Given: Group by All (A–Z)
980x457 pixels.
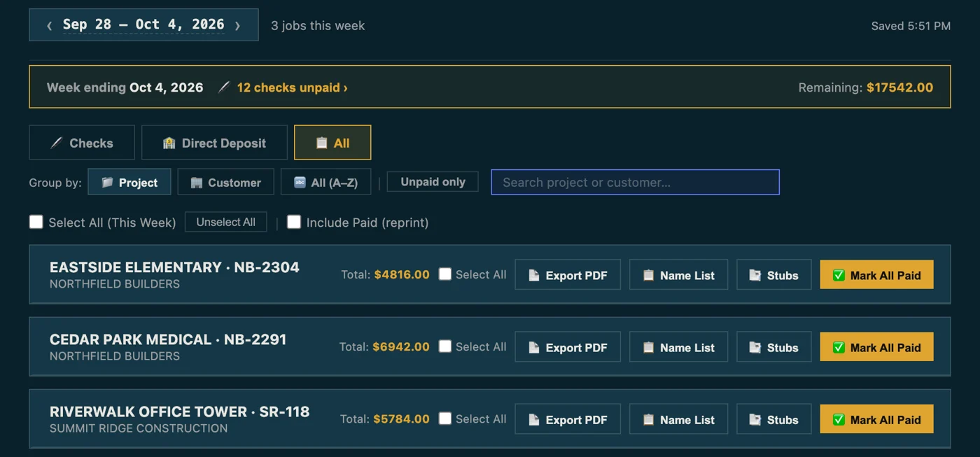Looking at the screenshot, I should [325, 182].
